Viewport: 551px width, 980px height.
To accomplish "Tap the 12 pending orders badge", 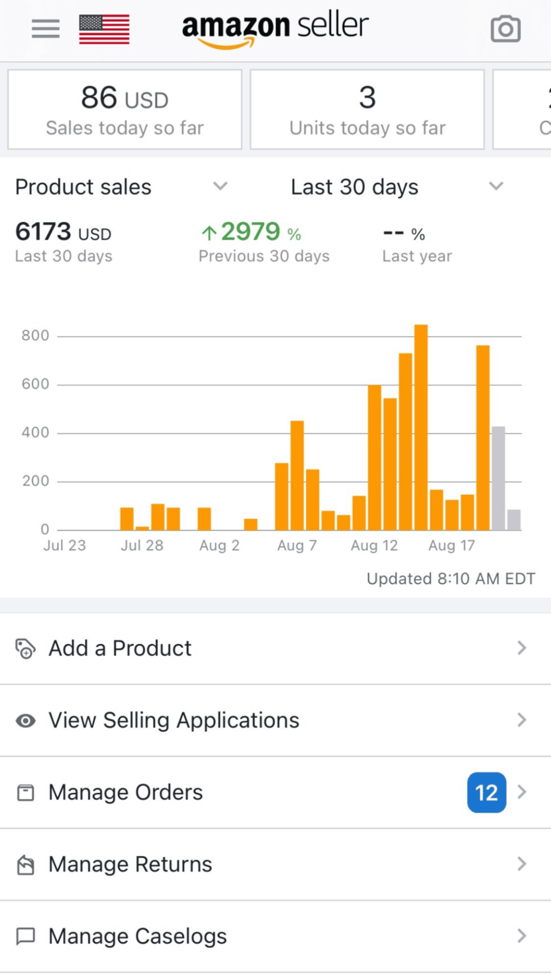I will click(x=486, y=792).
